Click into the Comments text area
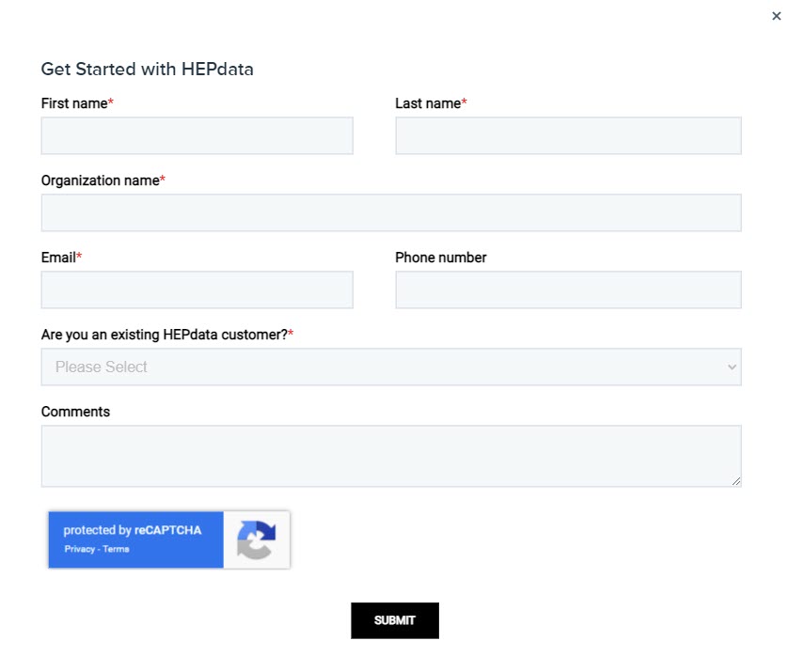The image size is (789, 672). pos(391,456)
